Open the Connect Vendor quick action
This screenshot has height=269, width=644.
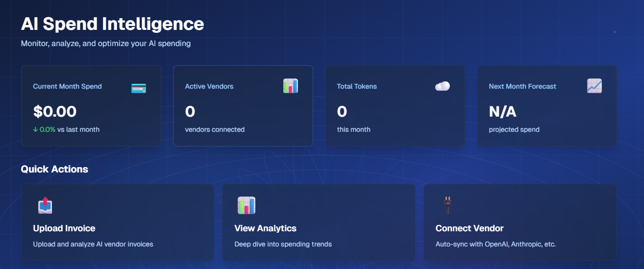click(x=520, y=223)
